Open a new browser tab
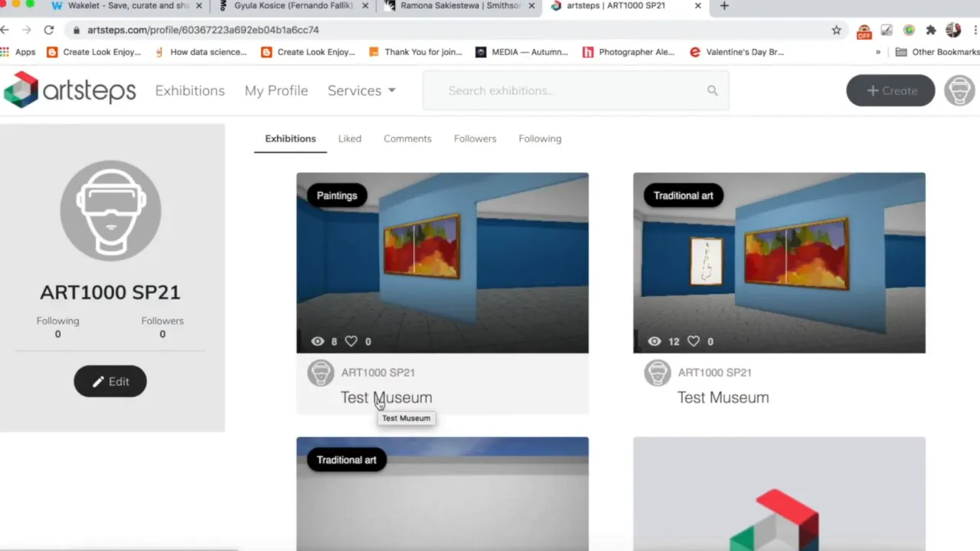980x551 pixels. 724,5
